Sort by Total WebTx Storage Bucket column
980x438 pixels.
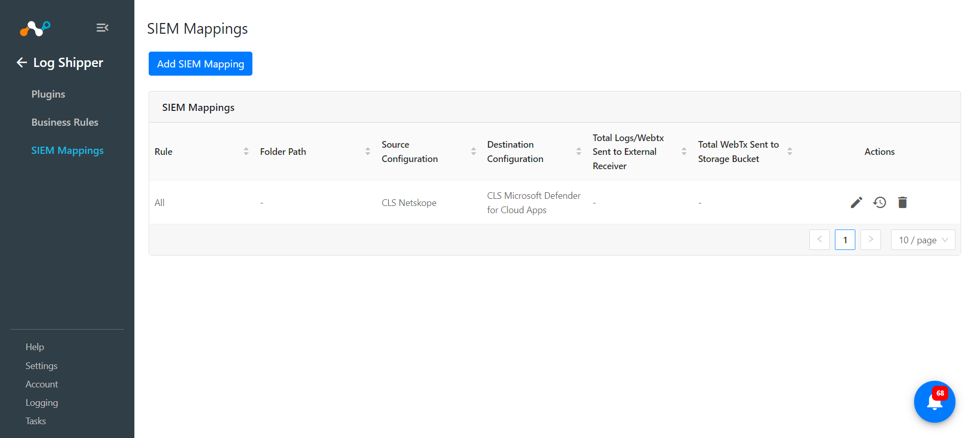tap(790, 151)
